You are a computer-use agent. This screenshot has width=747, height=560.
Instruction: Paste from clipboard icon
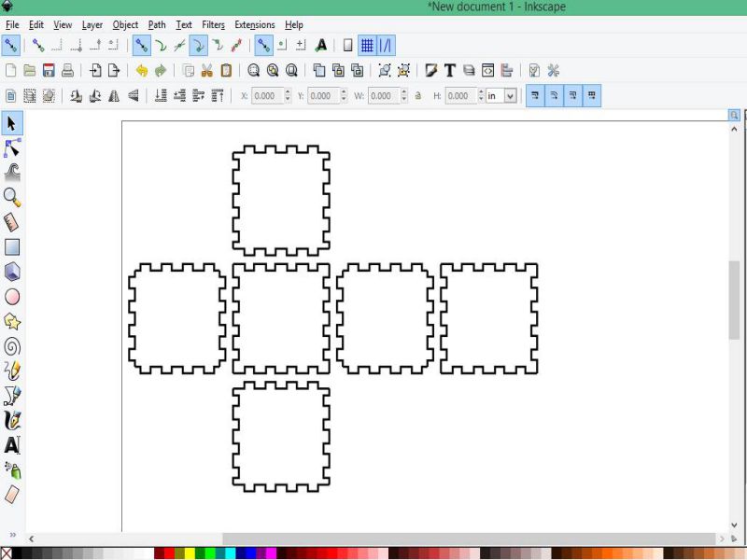(226, 71)
